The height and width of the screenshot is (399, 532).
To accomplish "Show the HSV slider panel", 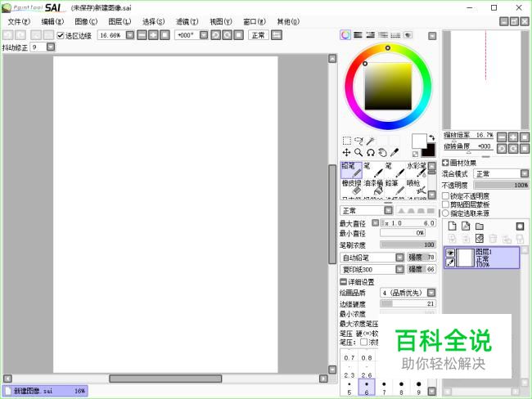I will 371,35.
